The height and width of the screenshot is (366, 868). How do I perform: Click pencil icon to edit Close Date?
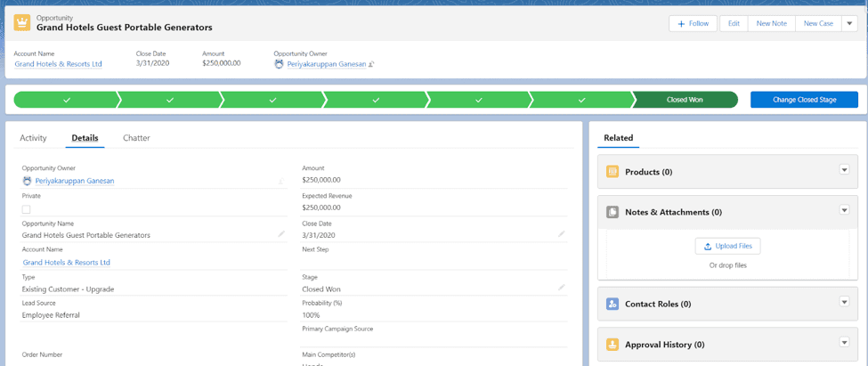point(562,234)
